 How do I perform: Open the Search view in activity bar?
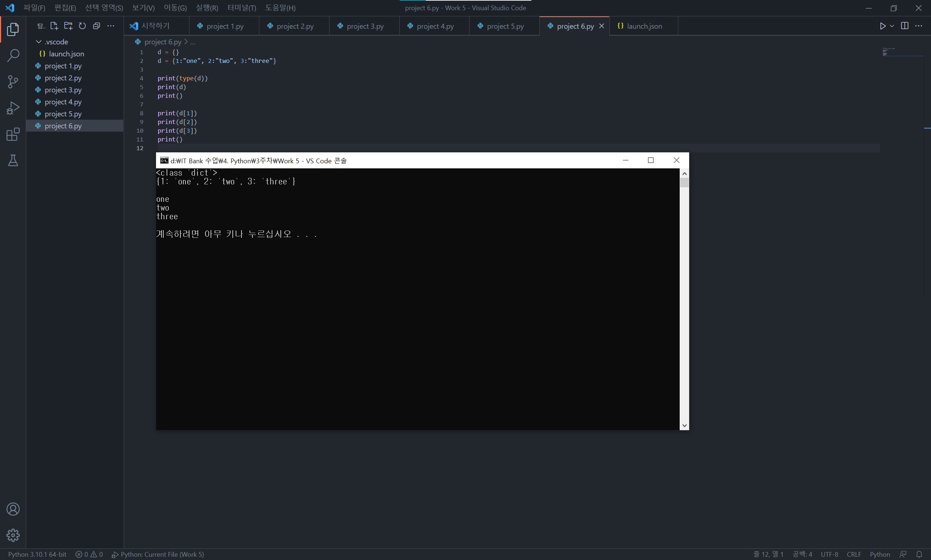(x=13, y=56)
